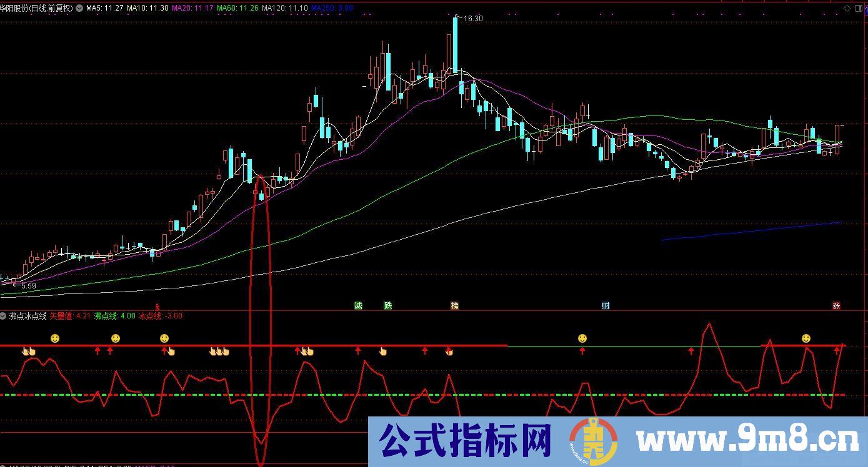
Task: Click the MA120: 11.10 label
Action: coord(285,8)
